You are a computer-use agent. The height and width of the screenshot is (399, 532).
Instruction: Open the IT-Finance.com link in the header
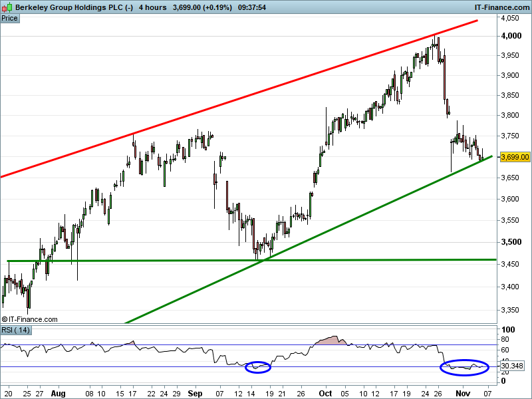(502, 7)
